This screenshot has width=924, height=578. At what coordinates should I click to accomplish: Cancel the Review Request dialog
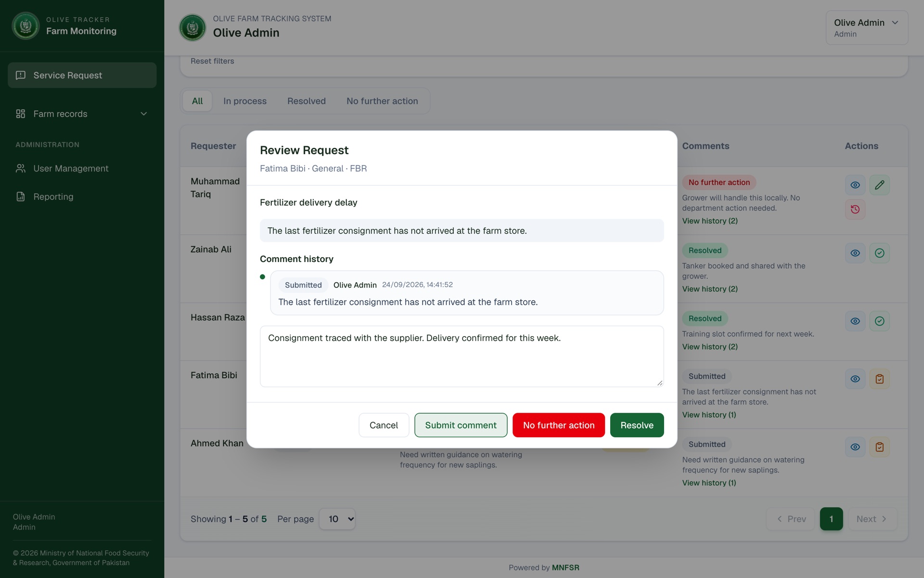tap(384, 425)
